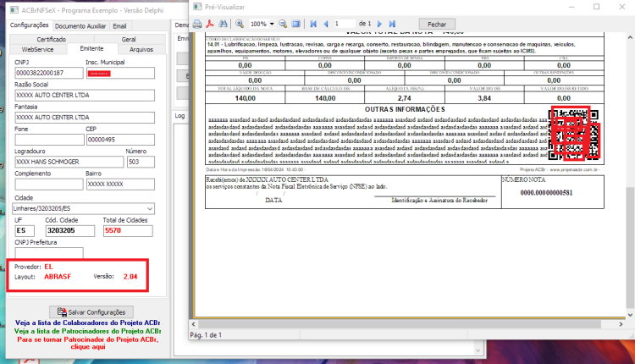Click the Log panel tab
The height and width of the screenshot is (364, 635).
(x=179, y=116)
